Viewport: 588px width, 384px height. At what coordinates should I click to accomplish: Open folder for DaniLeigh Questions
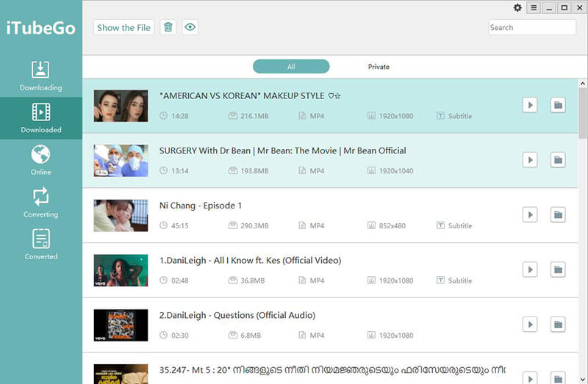[x=558, y=325]
